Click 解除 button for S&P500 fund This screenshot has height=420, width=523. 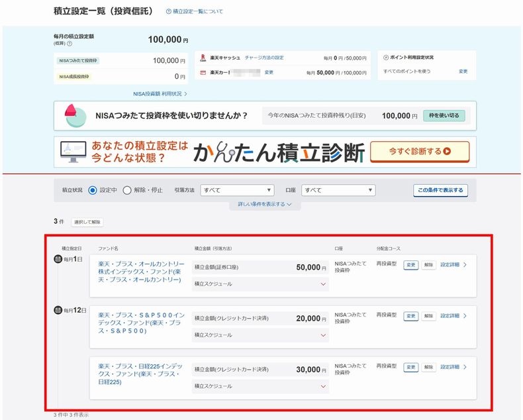[428, 316]
